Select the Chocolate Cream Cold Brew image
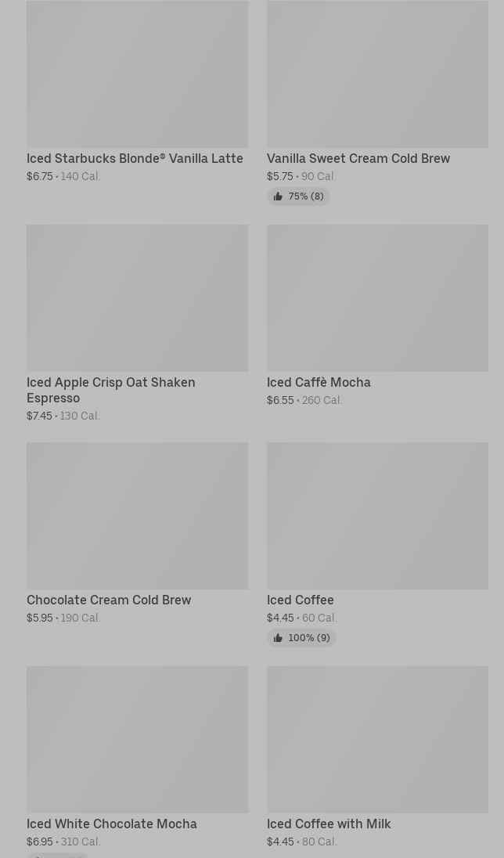This screenshot has width=504, height=858. (138, 516)
